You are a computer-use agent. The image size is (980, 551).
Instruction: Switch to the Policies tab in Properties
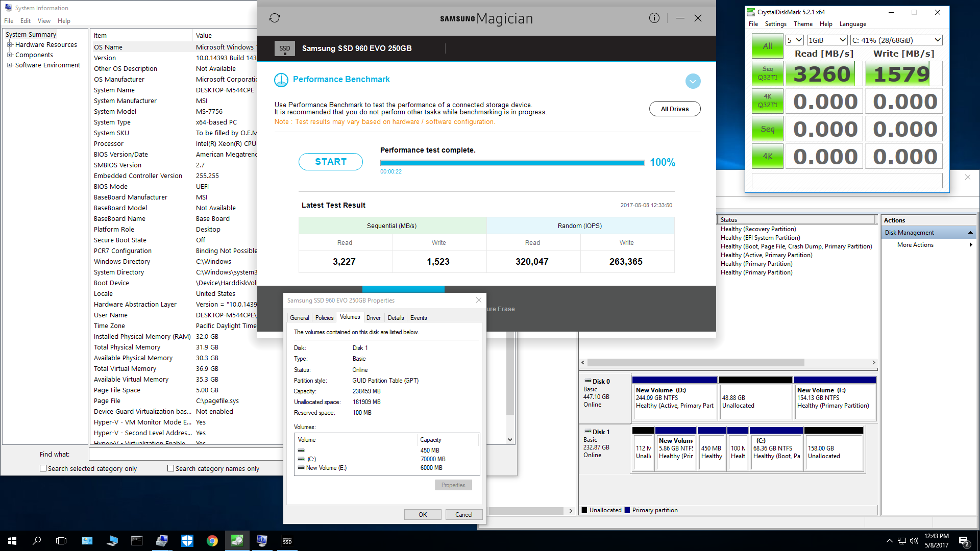pos(324,318)
